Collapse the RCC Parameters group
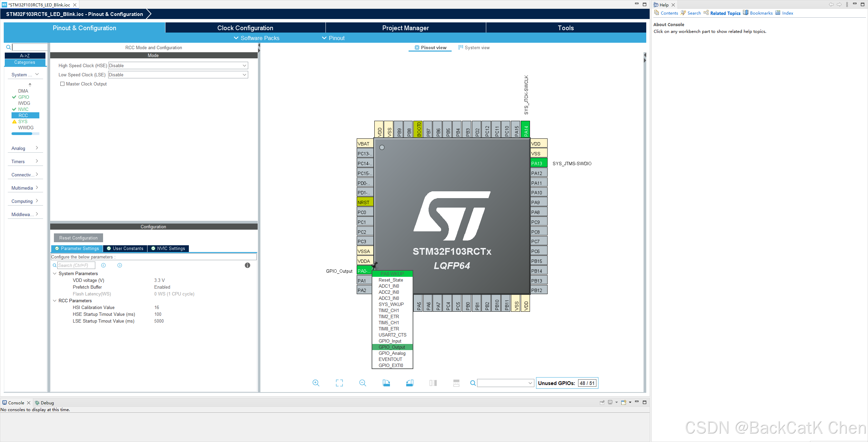 pyautogui.click(x=55, y=301)
